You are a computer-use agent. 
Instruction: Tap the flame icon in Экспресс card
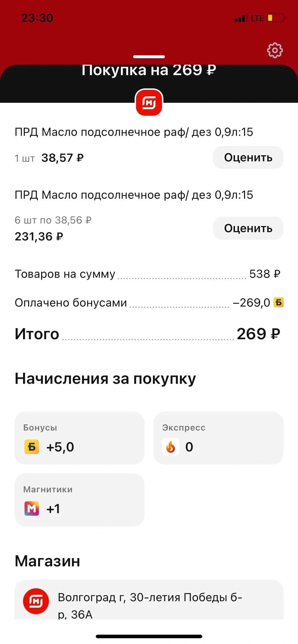point(171,447)
